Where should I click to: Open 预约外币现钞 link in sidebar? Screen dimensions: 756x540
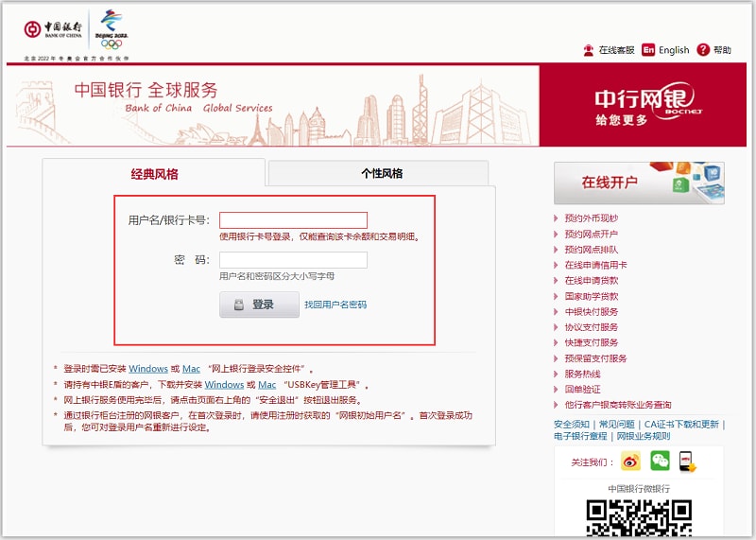pos(591,218)
